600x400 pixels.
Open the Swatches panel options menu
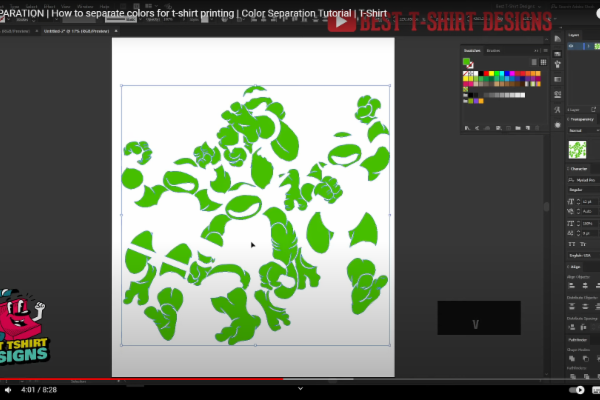[x=543, y=50]
